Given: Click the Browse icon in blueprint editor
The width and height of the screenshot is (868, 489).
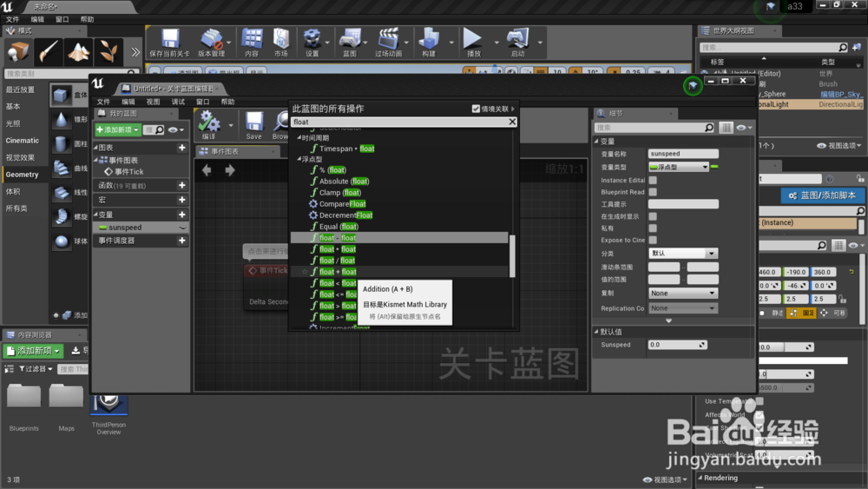Looking at the screenshot, I should point(280,122).
